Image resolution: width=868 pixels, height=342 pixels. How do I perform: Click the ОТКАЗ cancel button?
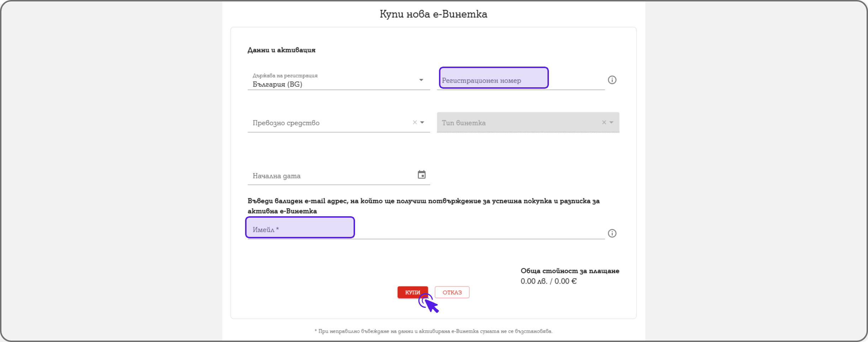pos(452,292)
